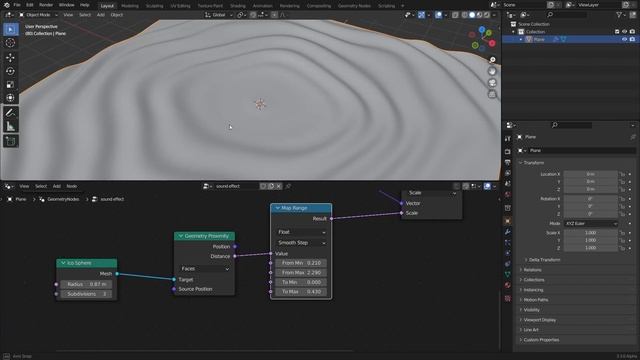
Task: Open the XYZ Euler rotation mode dropdown
Action: click(x=591, y=224)
